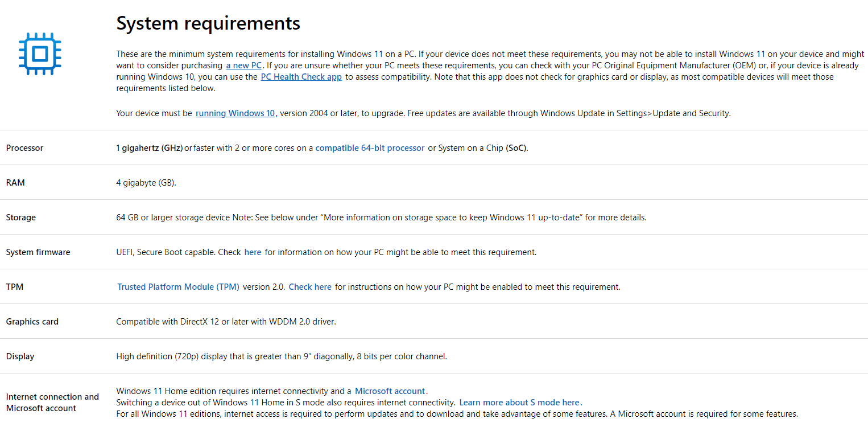Open the Microsoft account link
This screenshot has width=868, height=435.
390,391
